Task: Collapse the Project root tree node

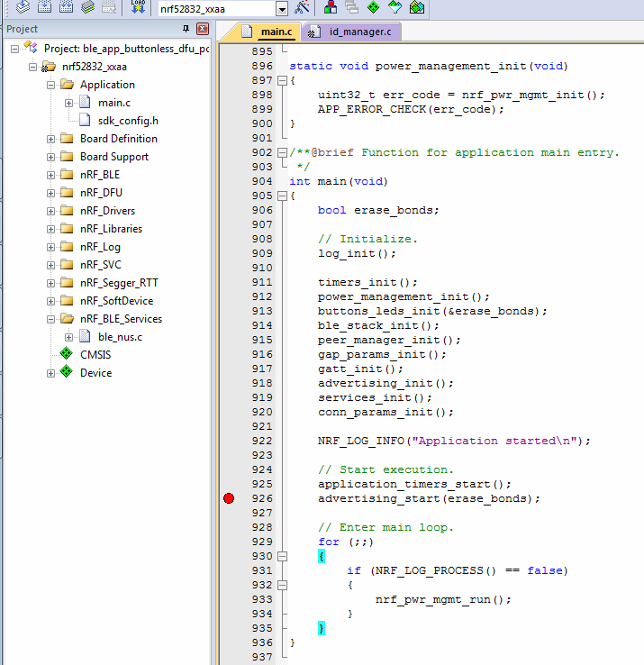Action: pos(14,49)
